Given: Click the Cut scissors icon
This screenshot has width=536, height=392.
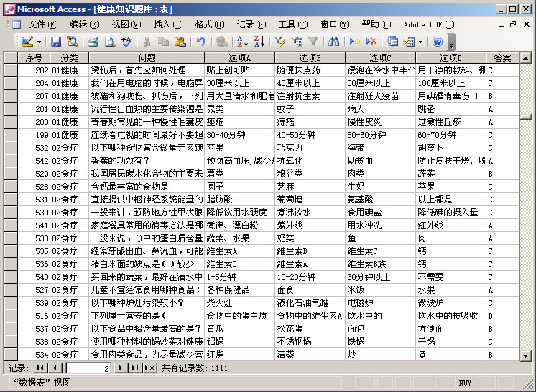Looking at the screenshot, I should (x=147, y=42).
